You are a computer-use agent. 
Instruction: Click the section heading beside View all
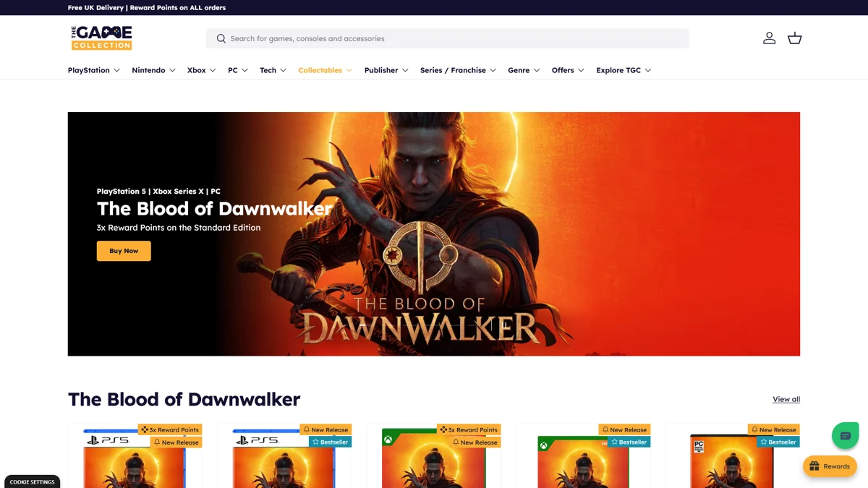[184, 399]
